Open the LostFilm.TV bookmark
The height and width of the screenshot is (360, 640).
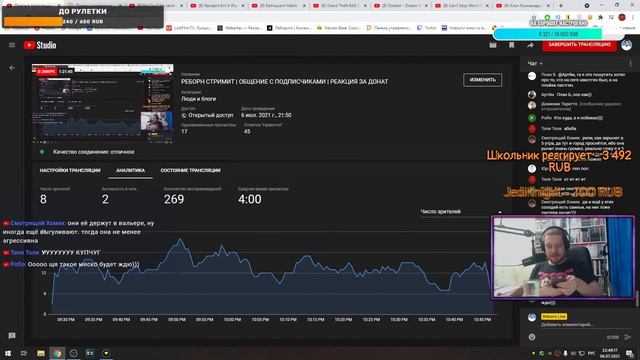pyautogui.click(x=189, y=28)
